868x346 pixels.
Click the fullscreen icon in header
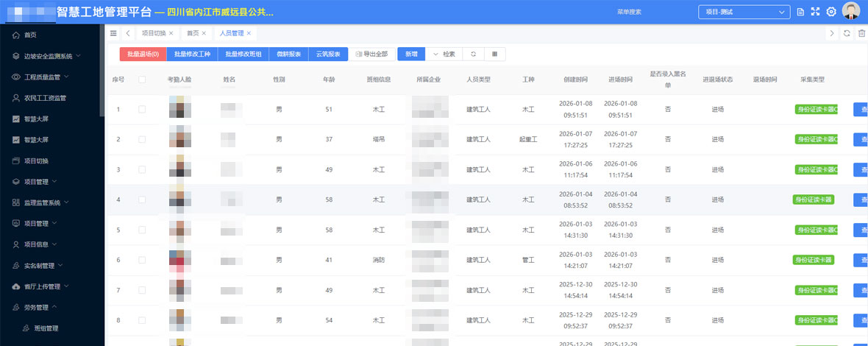point(815,12)
